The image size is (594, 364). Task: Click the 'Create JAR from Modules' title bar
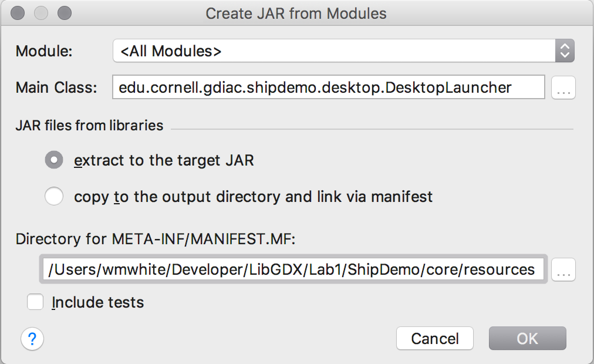point(296,13)
